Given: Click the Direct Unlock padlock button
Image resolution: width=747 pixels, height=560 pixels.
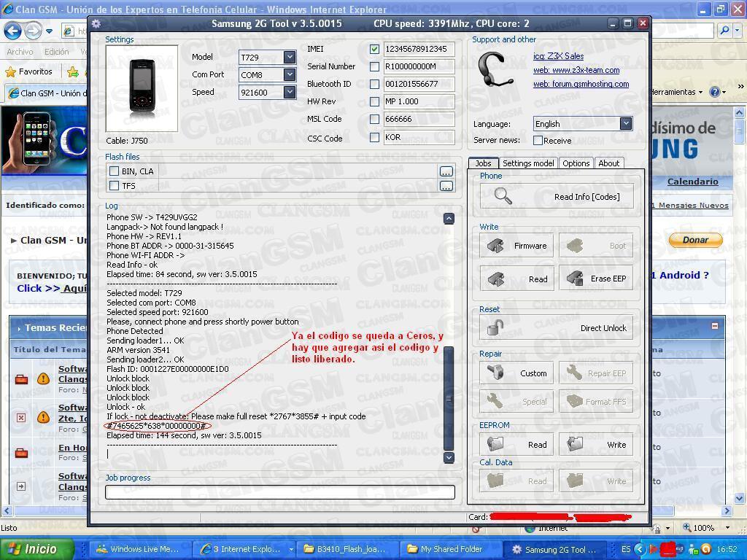Looking at the screenshot, I should (x=557, y=327).
